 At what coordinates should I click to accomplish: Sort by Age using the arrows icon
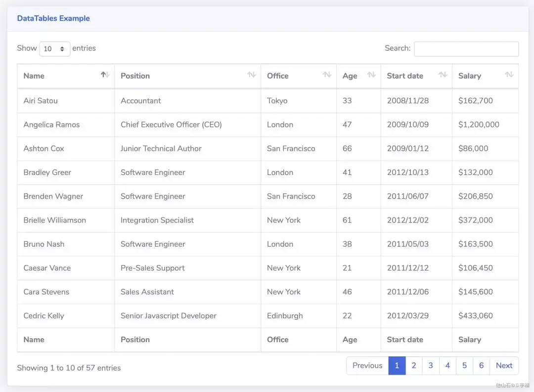pos(371,75)
